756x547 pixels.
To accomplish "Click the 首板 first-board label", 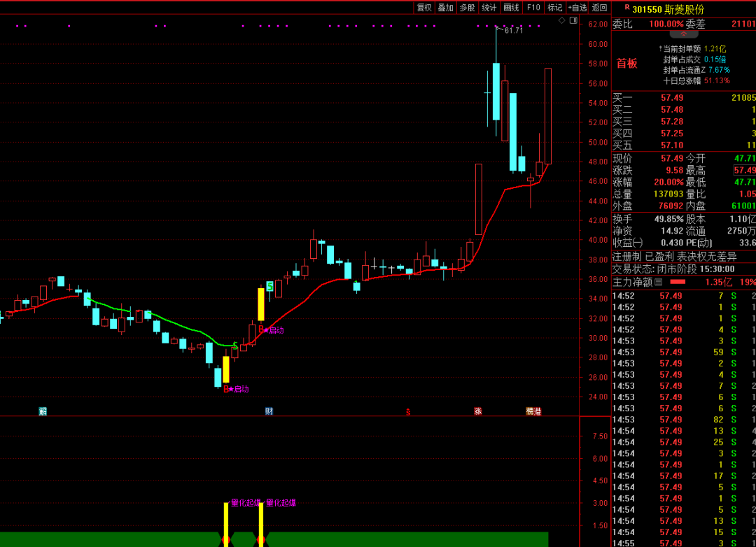I will [626, 63].
